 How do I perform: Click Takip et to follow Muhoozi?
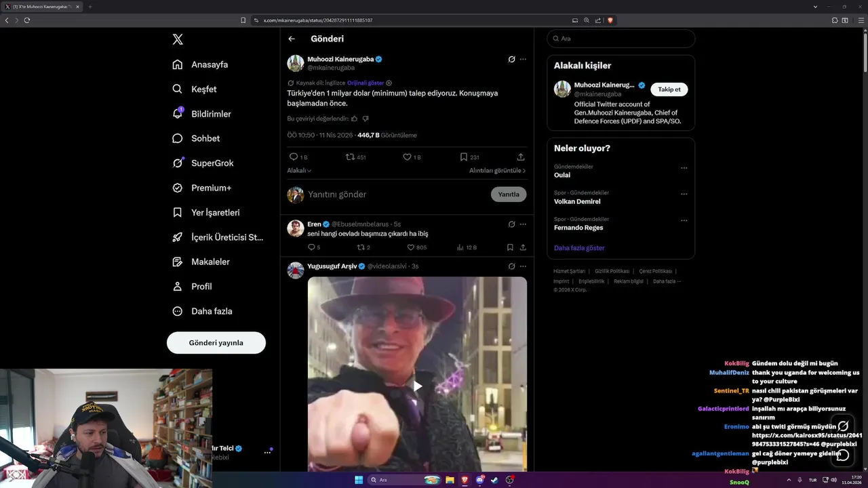pyautogui.click(x=669, y=89)
